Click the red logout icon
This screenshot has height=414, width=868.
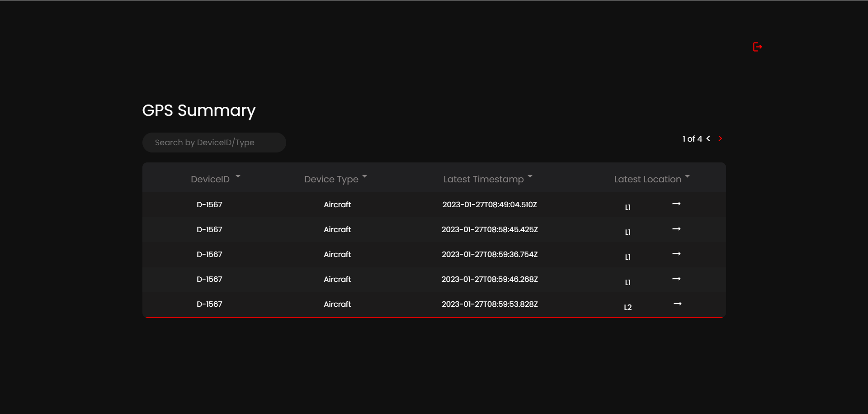pyautogui.click(x=758, y=47)
